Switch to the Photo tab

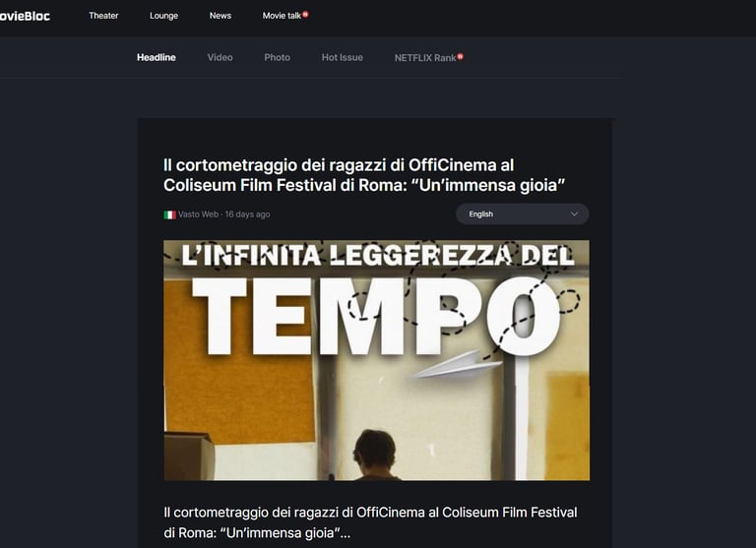point(278,57)
